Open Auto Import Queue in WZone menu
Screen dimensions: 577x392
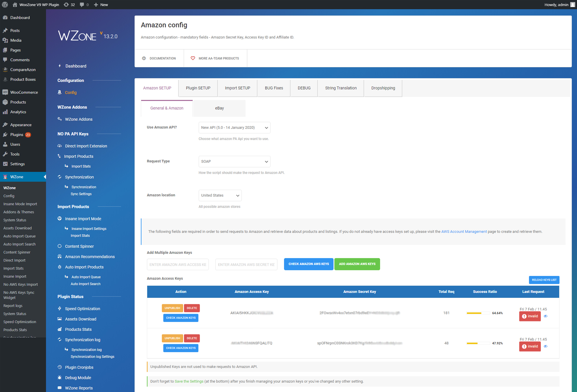tap(86, 277)
